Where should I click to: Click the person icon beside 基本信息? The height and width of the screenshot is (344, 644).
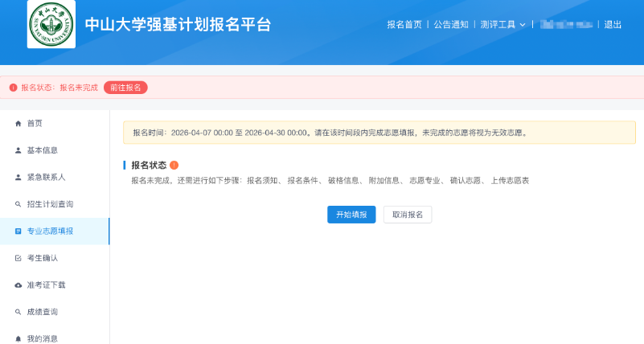(18, 150)
